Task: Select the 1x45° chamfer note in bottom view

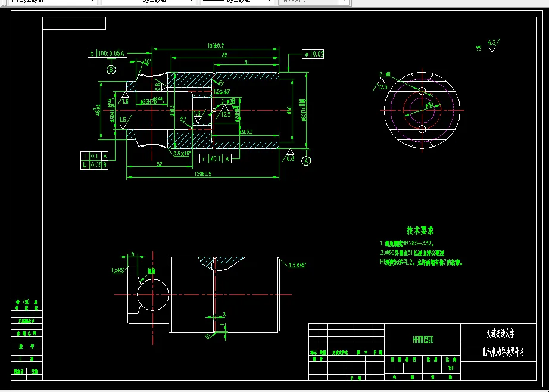Action: pos(117,270)
